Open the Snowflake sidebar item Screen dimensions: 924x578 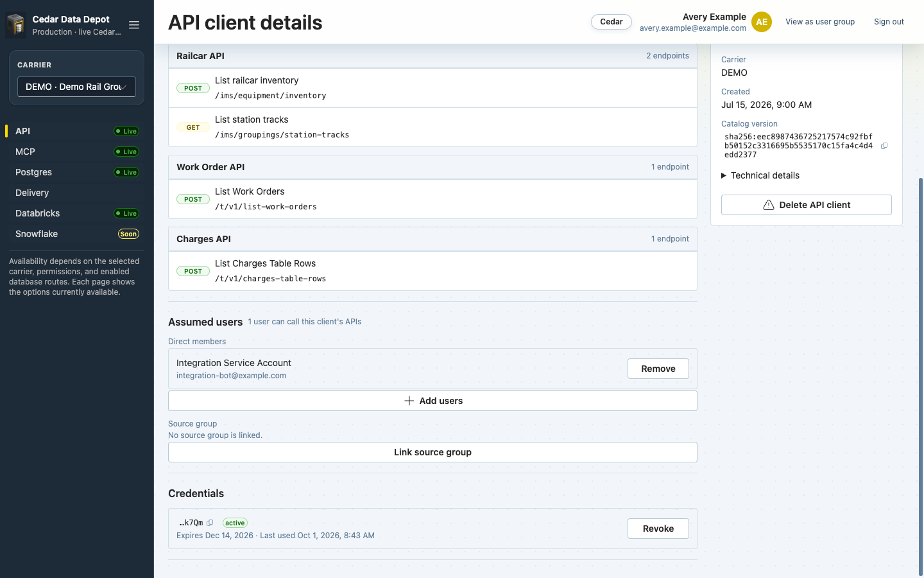coord(77,234)
